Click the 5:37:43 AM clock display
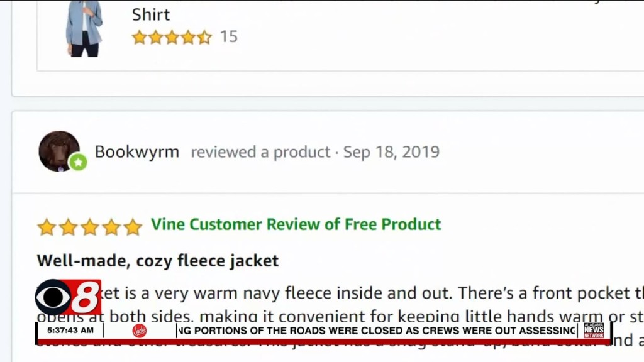Screen dimensions: 644x362 pos(70,331)
